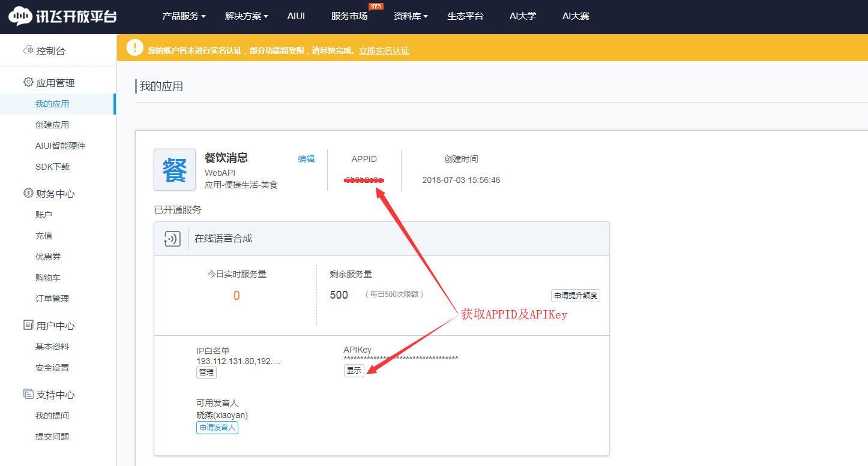The height and width of the screenshot is (466, 868).
Task: Open the 服务市场 menu item
Action: (x=349, y=16)
